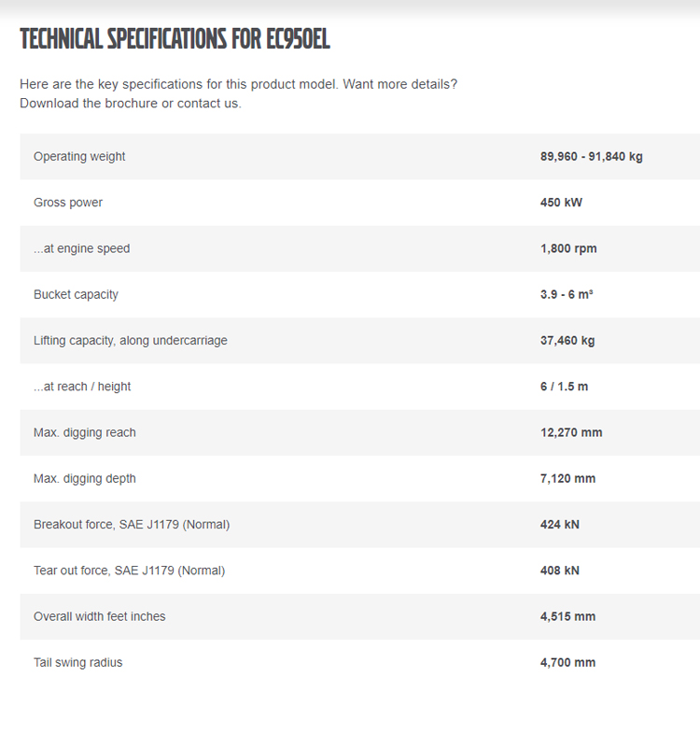This screenshot has width=700, height=747.
Task: Click the Max. digging depth label
Action: [85, 478]
